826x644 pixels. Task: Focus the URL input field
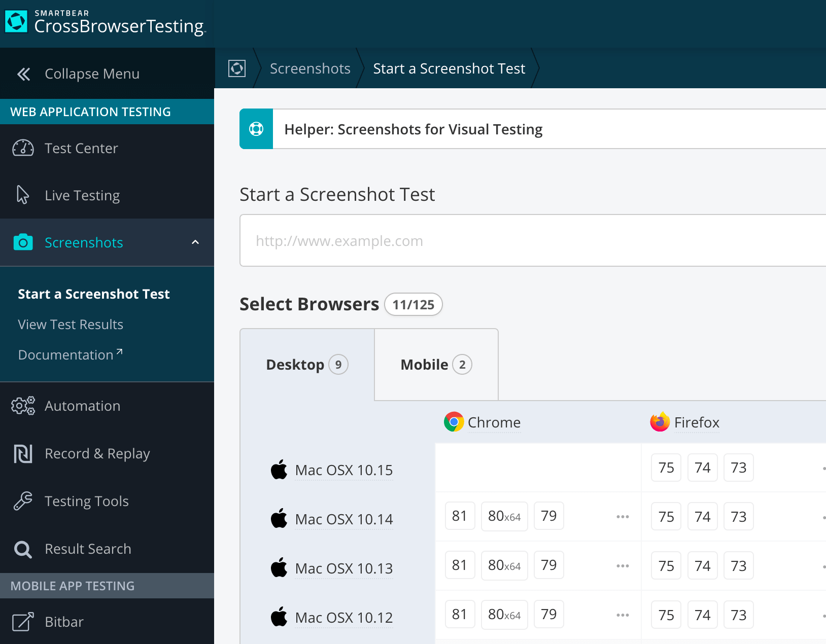pyautogui.click(x=533, y=240)
